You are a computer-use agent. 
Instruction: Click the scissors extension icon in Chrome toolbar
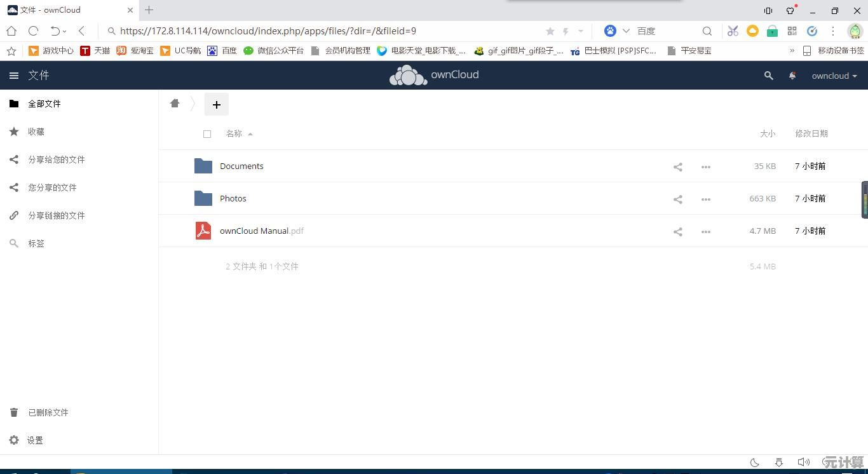732,30
